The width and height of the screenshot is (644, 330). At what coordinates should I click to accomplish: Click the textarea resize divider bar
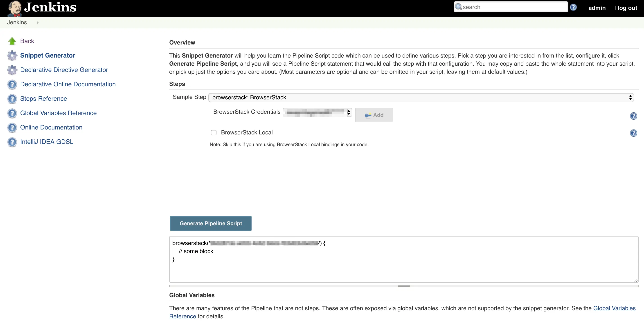403,286
